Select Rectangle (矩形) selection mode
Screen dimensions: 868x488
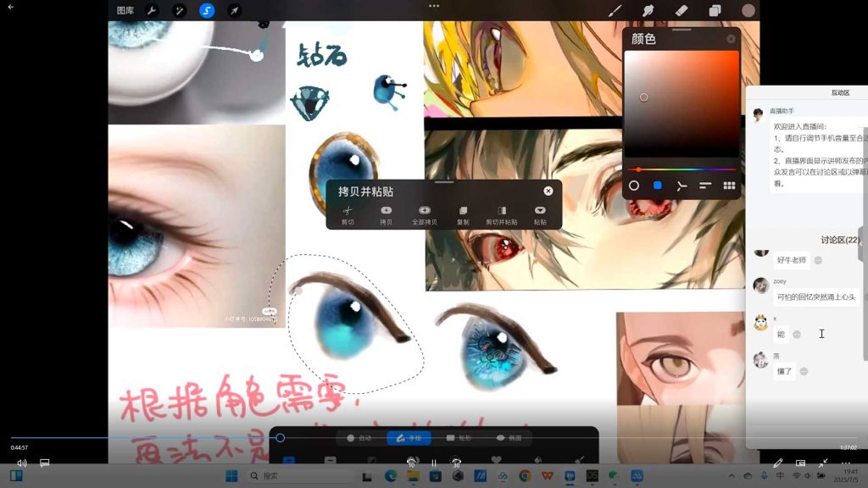pyautogui.click(x=459, y=438)
